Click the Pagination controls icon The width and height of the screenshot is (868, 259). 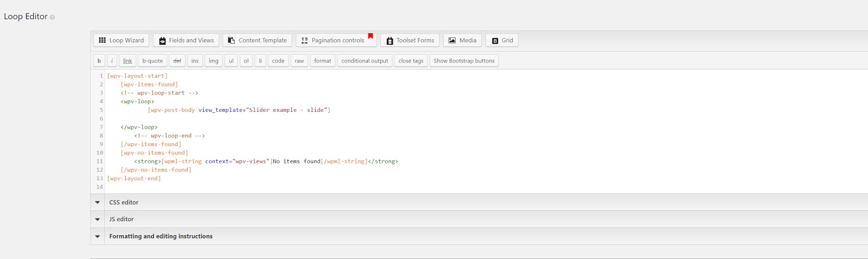304,40
